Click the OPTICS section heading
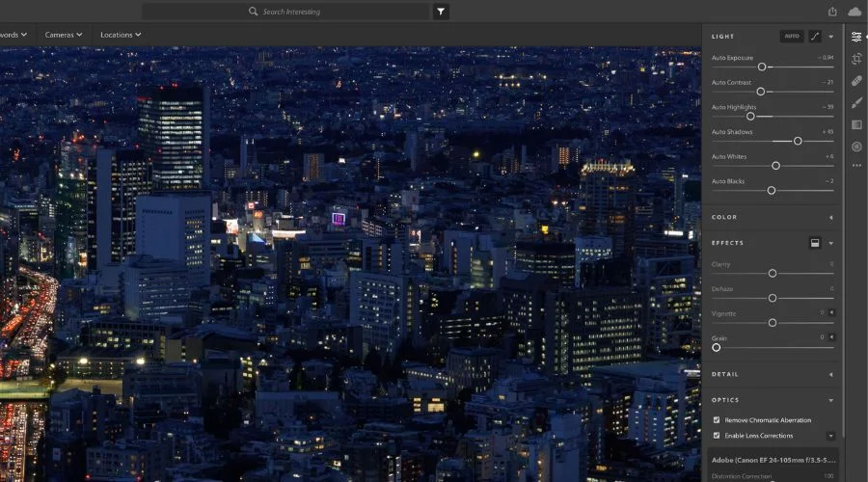This screenshot has height=482, width=868. click(x=725, y=400)
